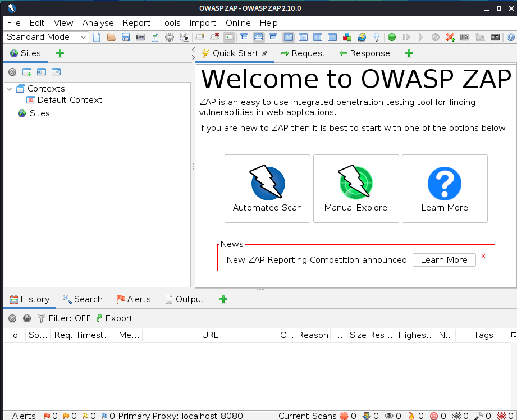Open the Analyse menu
The image size is (517, 420).
(x=98, y=23)
